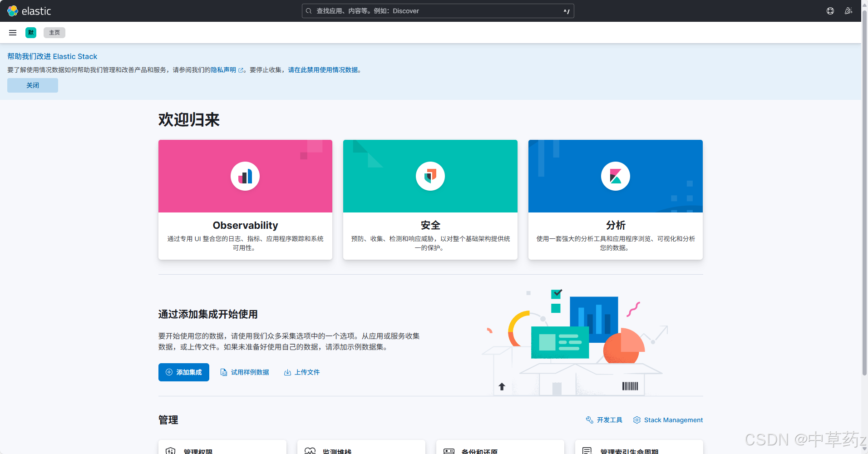Open the 分析 card title
Screen dimensions: 868x454
(616, 225)
